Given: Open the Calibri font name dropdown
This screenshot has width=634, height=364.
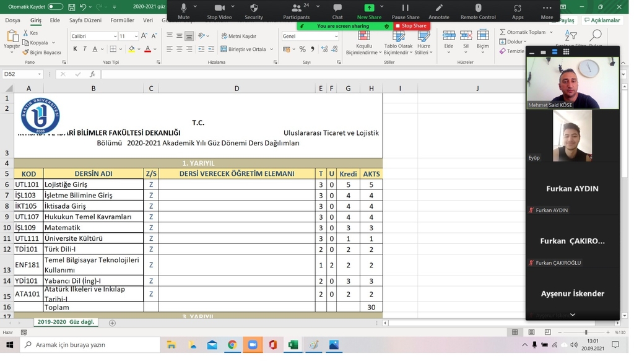Looking at the screenshot, I should click(x=115, y=37).
